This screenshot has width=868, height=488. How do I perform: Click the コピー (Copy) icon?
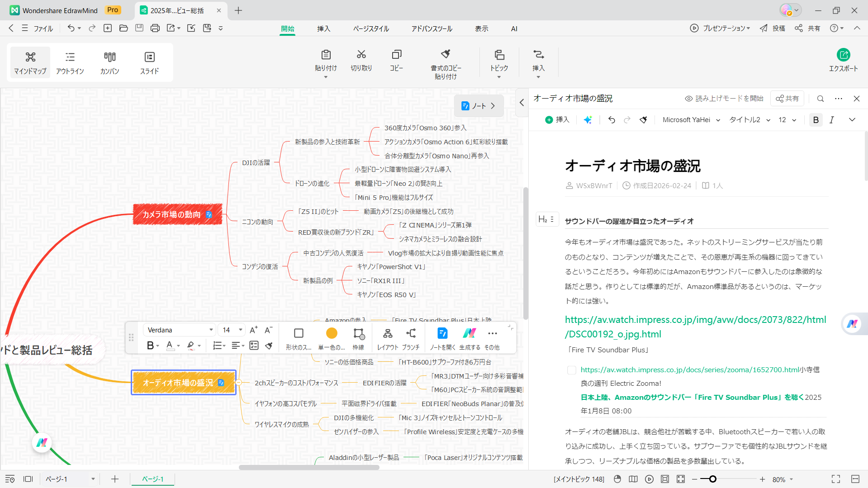click(396, 60)
